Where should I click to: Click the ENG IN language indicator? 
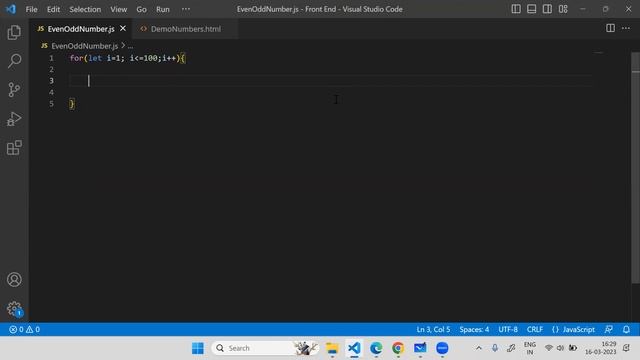[529, 348]
